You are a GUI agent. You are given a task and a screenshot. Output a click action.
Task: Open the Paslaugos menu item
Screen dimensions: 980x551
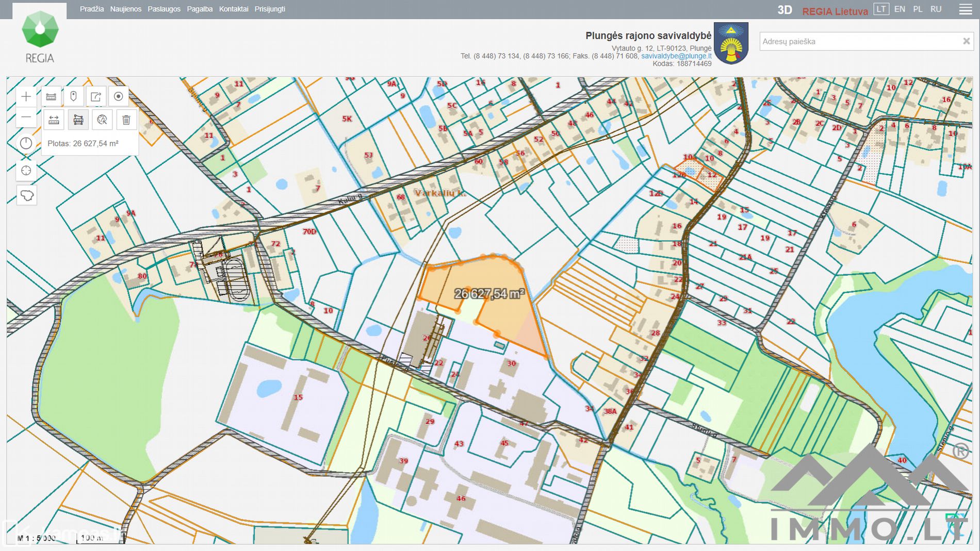click(x=164, y=9)
